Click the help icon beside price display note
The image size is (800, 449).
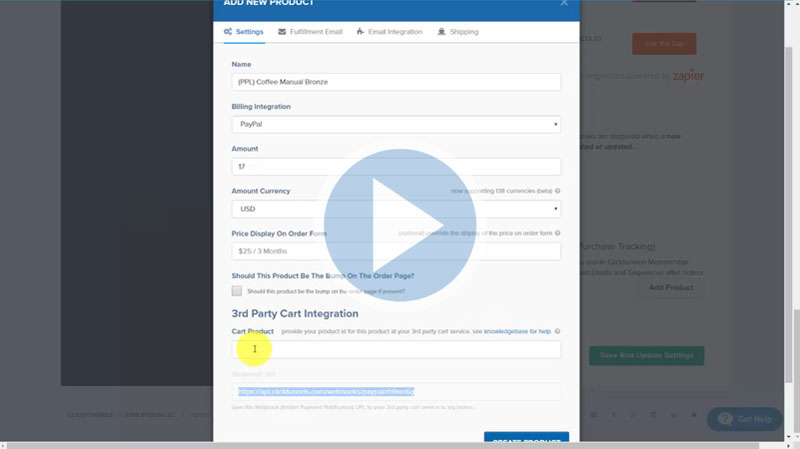557,233
